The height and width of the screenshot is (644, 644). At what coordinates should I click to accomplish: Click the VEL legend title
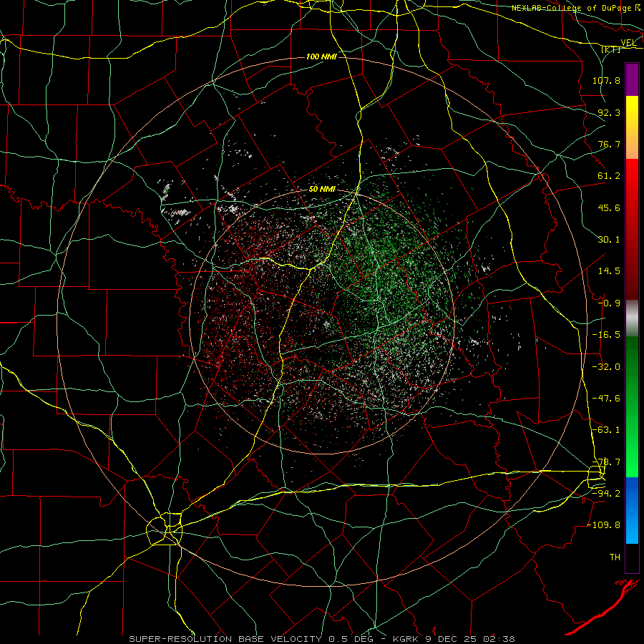point(628,43)
